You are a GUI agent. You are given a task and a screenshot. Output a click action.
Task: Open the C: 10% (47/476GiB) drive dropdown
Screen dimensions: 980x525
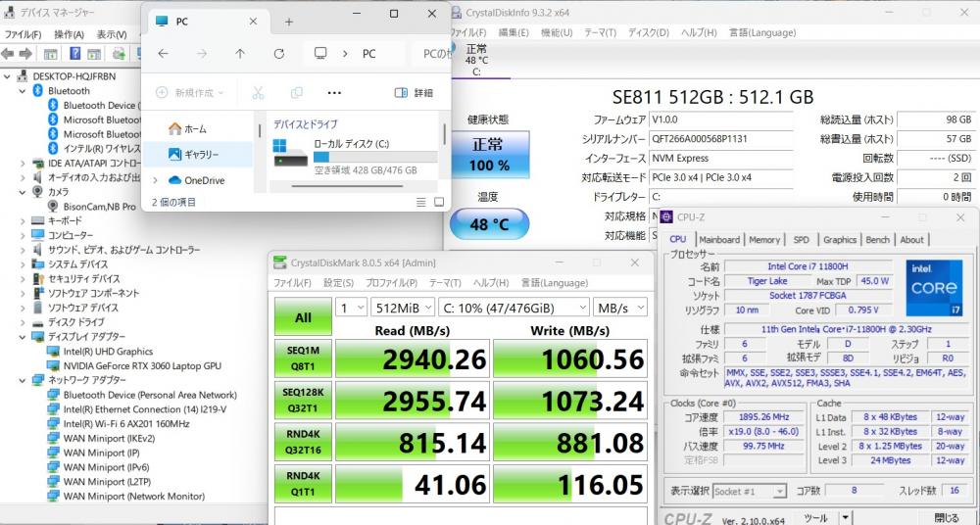(x=514, y=307)
